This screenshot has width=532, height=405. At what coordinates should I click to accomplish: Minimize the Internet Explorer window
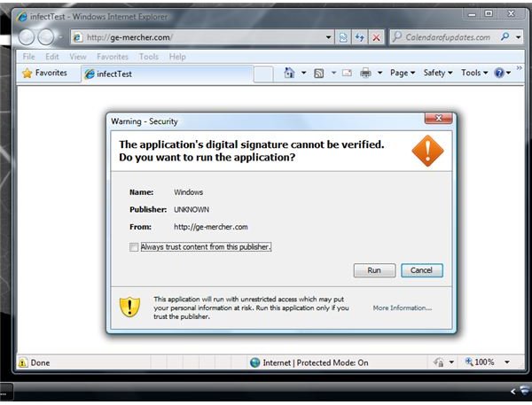point(472,14)
